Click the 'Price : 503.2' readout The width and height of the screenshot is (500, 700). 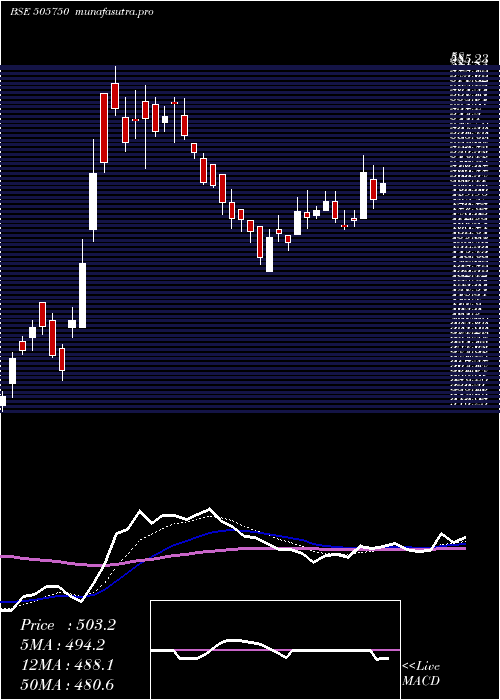point(68,625)
